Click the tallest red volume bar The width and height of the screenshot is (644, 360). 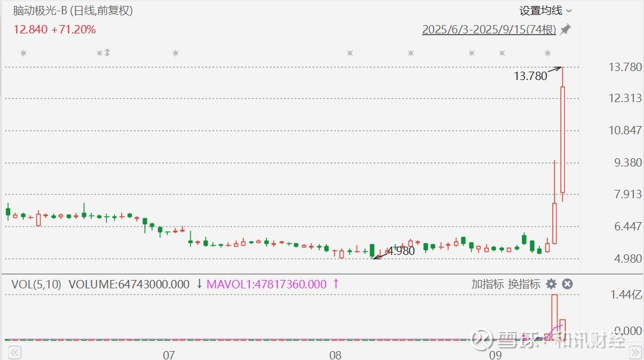click(x=555, y=317)
